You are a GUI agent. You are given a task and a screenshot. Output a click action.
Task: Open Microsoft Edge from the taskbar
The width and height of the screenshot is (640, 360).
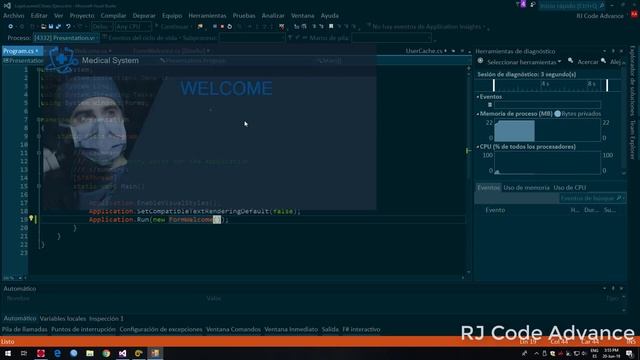point(57,353)
